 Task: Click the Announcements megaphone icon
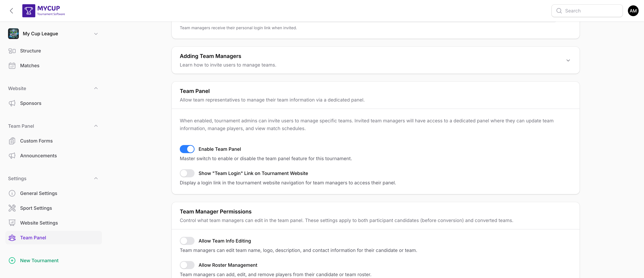click(12, 155)
